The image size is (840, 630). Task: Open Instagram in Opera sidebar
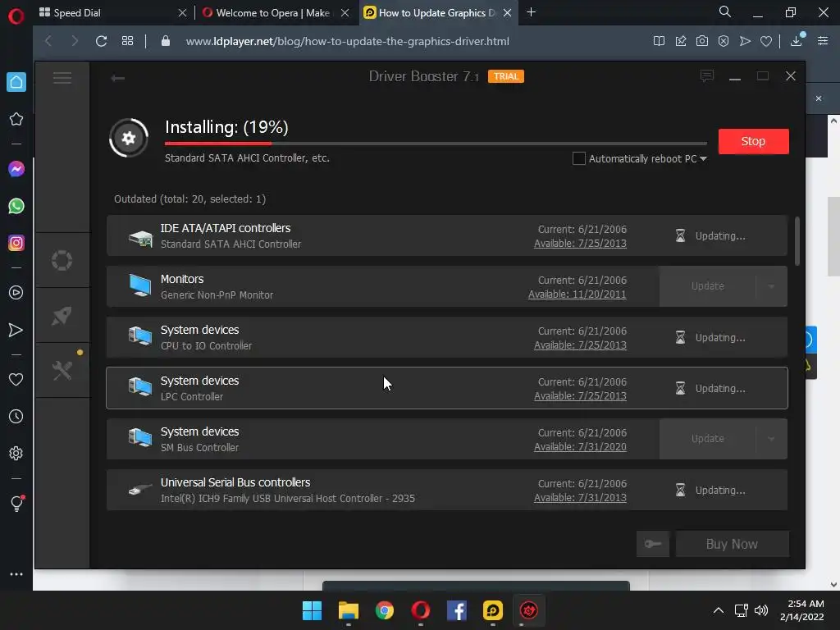click(16, 243)
